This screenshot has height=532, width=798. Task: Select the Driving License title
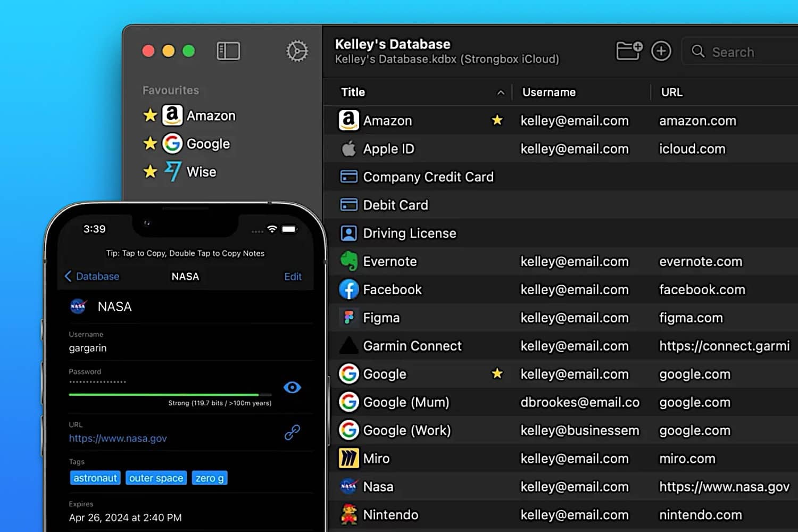[410, 233]
